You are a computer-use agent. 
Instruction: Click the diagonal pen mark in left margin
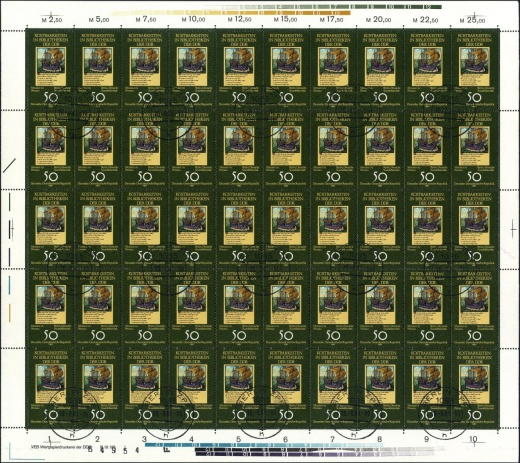pyautogui.click(x=9, y=166)
